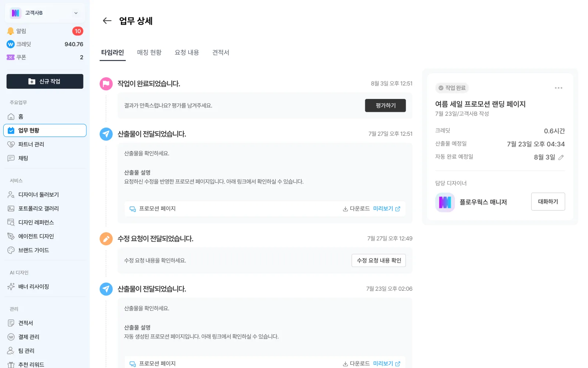Click 다운로드 for 7월 23일 산출물
Screen dimensions: 588x368
pyautogui.click(x=356, y=364)
